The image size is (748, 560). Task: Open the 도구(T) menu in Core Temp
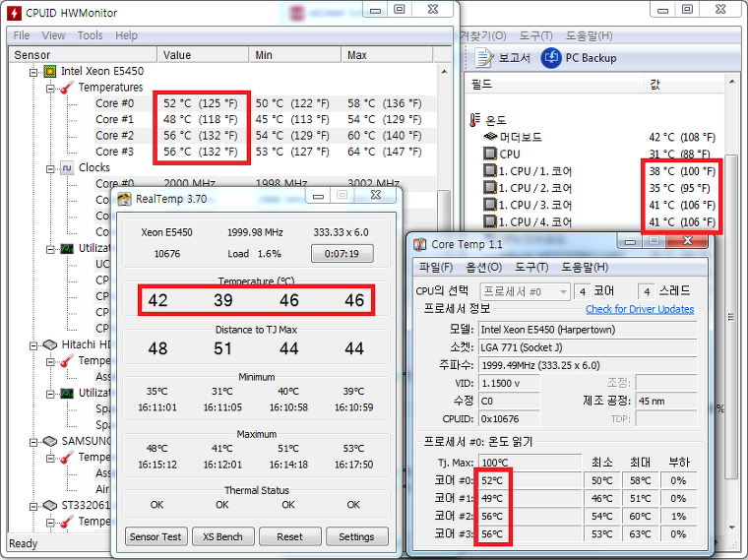pyautogui.click(x=531, y=267)
